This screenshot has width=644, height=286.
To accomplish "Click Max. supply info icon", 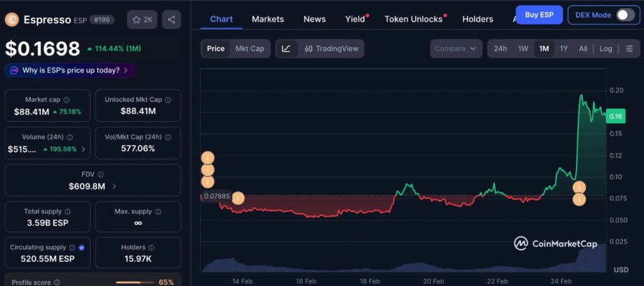I will pyautogui.click(x=158, y=212).
